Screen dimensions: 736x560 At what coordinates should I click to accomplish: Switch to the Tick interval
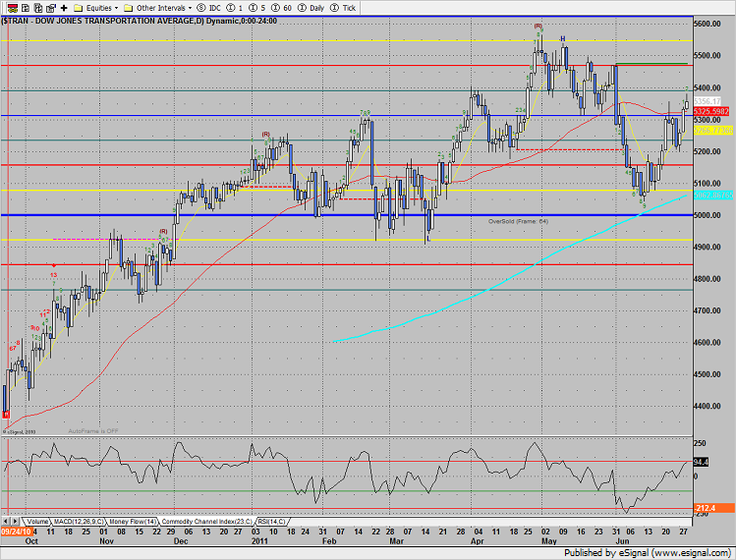point(343,8)
